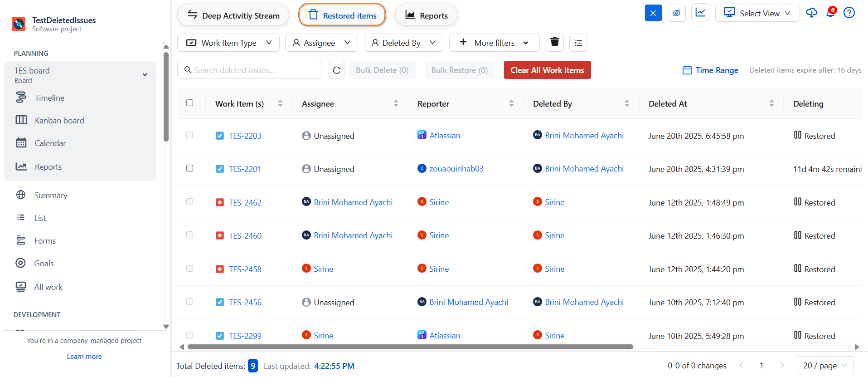Open the Deleted By filter dropdown
Image resolution: width=868 pixels, height=377 pixels.
point(403,43)
